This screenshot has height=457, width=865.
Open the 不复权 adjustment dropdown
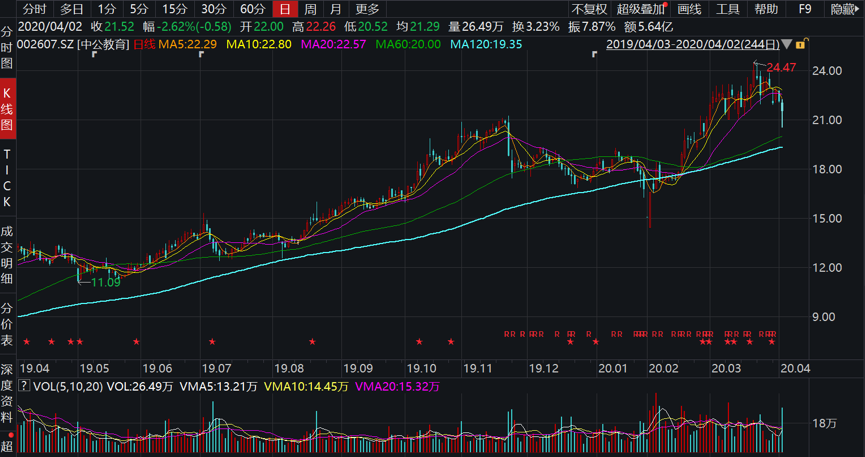(589, 9)
